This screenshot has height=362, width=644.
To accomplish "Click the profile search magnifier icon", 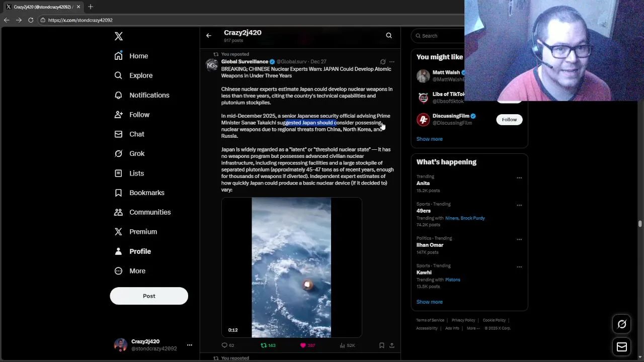I will tap(389, 36).
